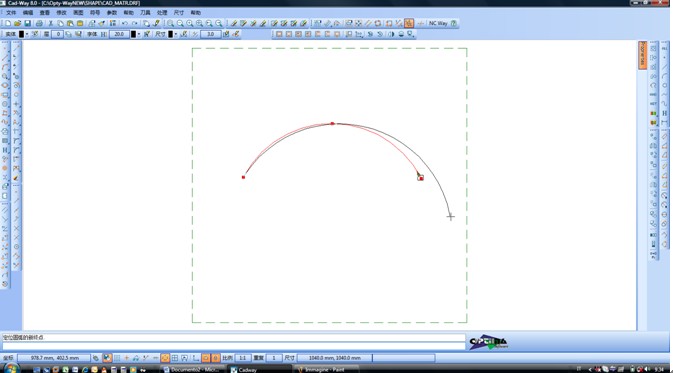
Task: Open the line color dropdown beside 实体
Action: click(x=27, y=34)
